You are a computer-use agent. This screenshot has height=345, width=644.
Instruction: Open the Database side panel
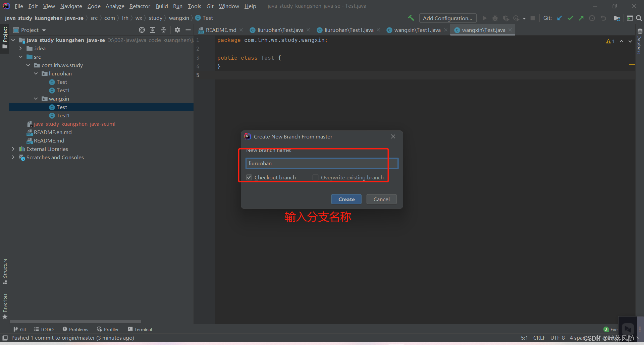coord(640,41)
